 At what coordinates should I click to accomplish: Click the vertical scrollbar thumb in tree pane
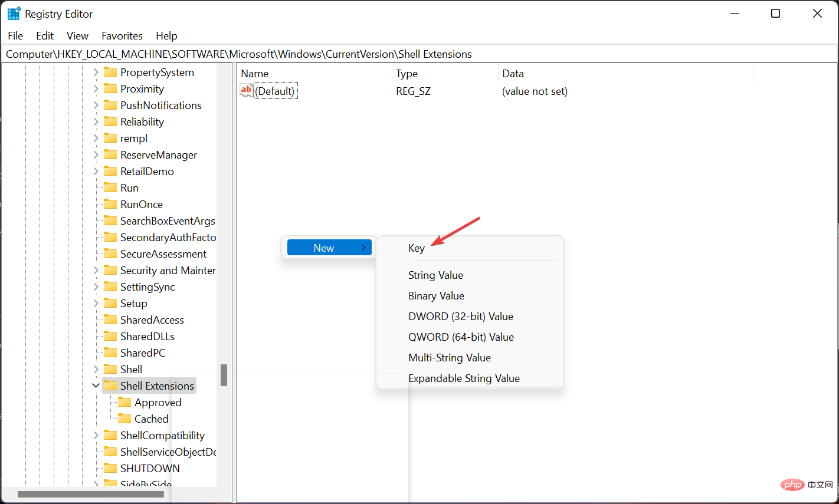[x=224, y=375]
